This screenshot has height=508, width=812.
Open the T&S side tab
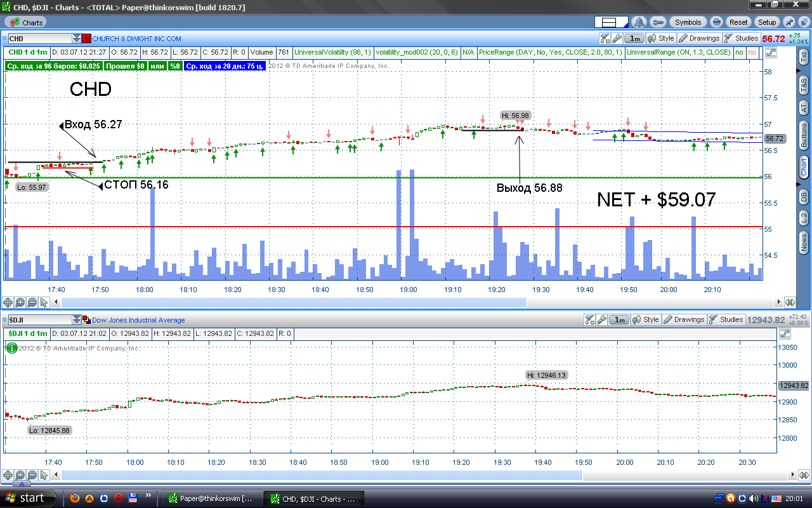click(804, 84)
